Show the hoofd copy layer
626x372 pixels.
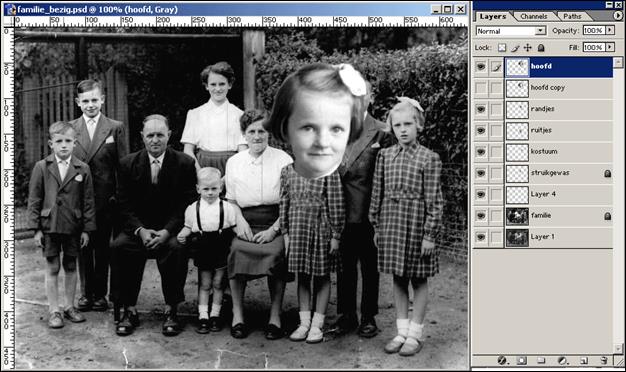481,88
